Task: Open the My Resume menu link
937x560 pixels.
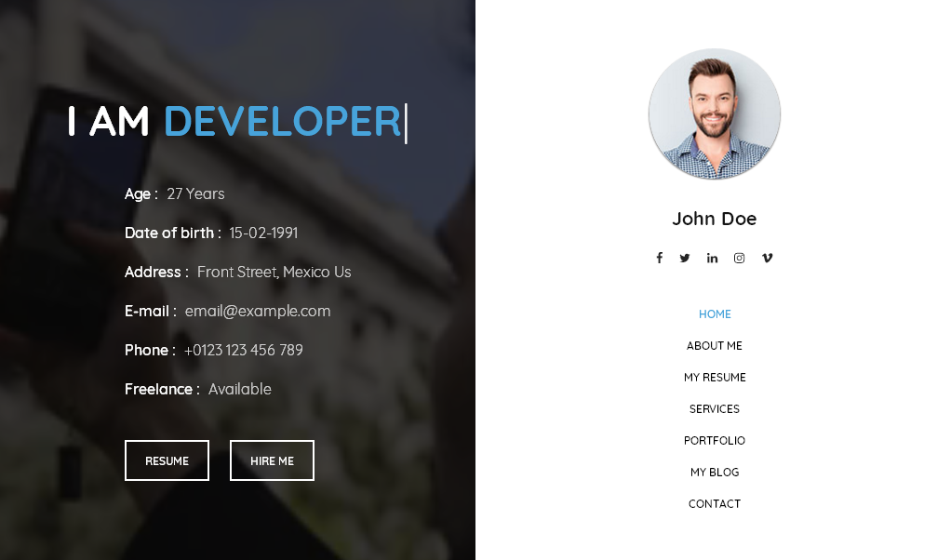Action: click(715, 378)
